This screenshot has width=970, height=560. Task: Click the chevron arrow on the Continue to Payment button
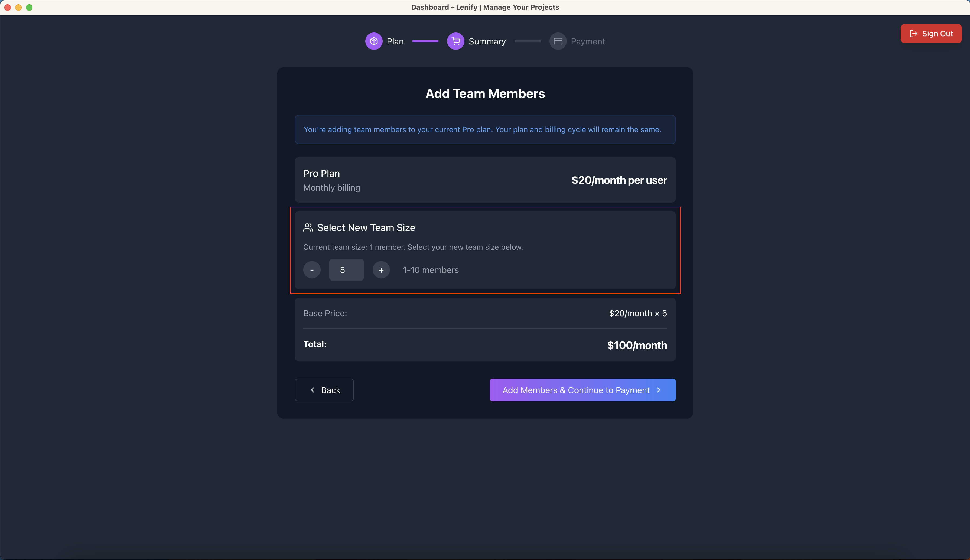point(659,390)
